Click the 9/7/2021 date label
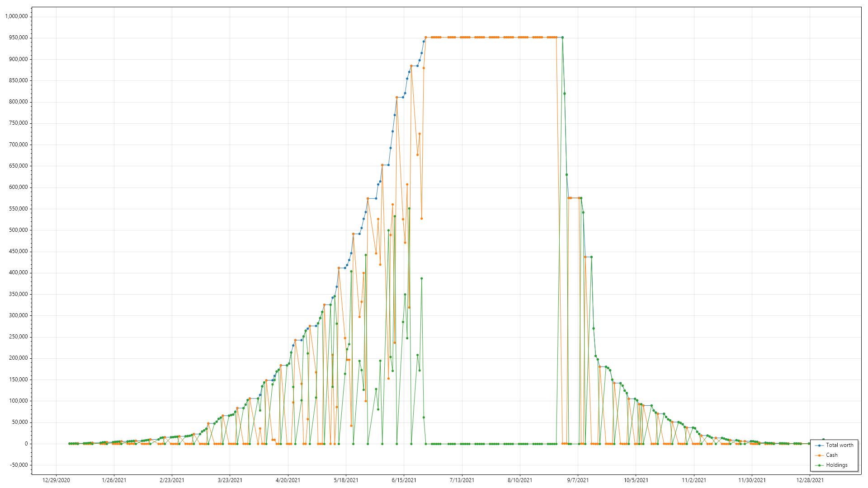Image resolution: width=868 pixels, height=488 pixels. coord(578,480)
